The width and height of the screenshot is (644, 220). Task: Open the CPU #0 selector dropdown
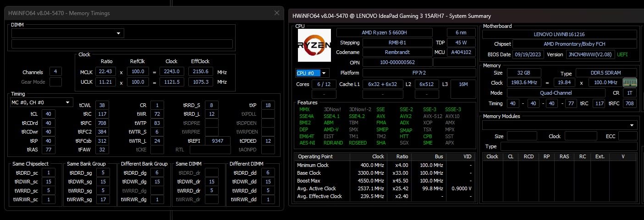[313, 73]
